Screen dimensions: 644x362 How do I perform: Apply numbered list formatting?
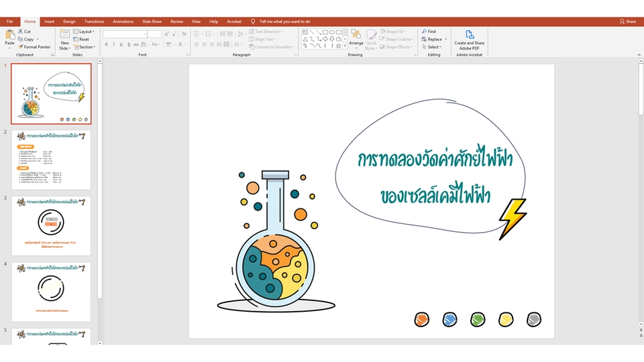[x=209, y=34]
